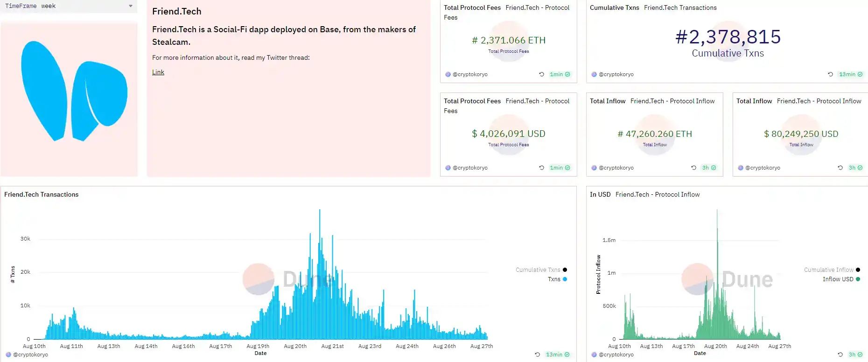Screen dimensions: 868x362
Task: Open @cryptokoryo on USD Total Inflow card
Action: [x=763, y=168]
